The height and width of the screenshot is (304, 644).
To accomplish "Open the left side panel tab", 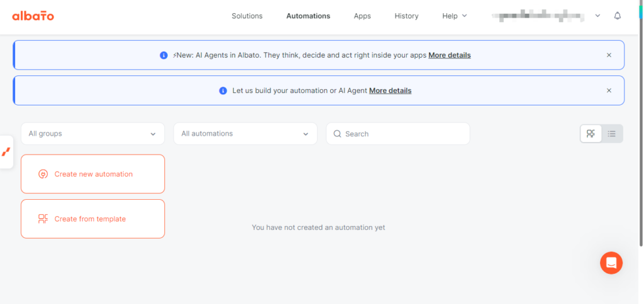I will pos(6,152).
